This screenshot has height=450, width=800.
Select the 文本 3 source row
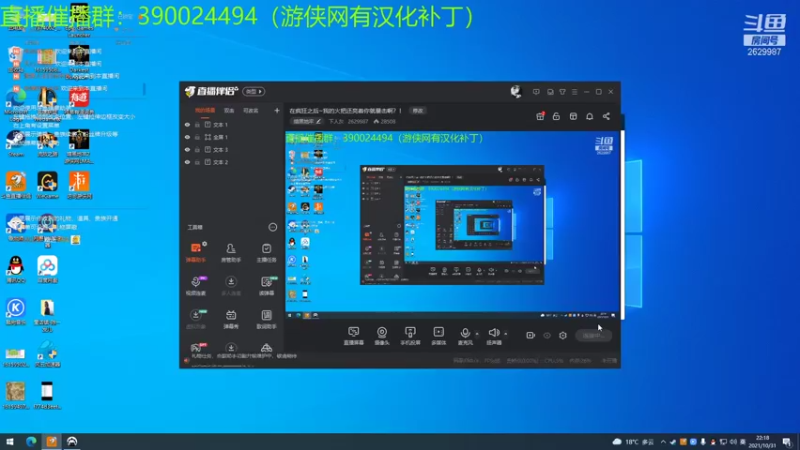[231, 149]
